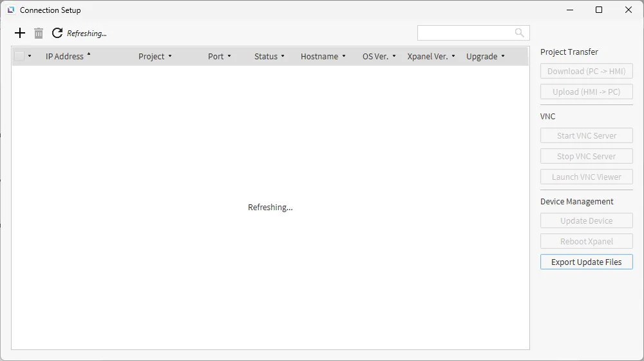Open the Project column filter dropdown
The height and width of the screenshot is (361, 644).
(170, 57)
